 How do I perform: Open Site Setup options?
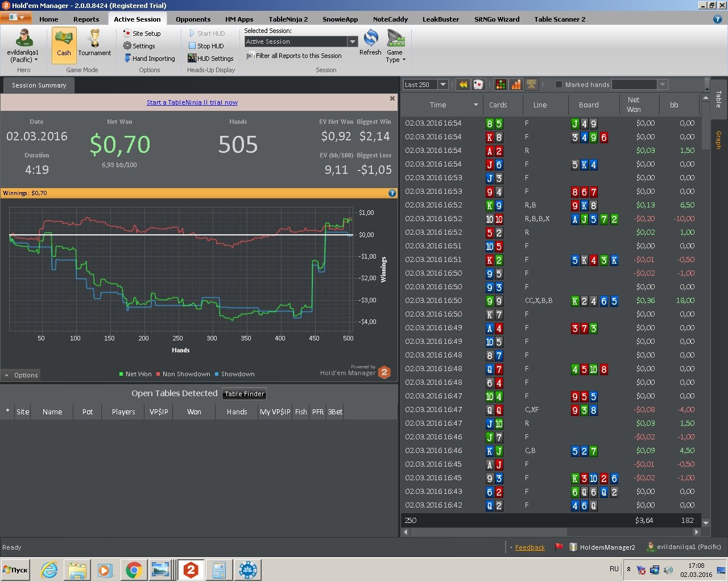(142, 34)
